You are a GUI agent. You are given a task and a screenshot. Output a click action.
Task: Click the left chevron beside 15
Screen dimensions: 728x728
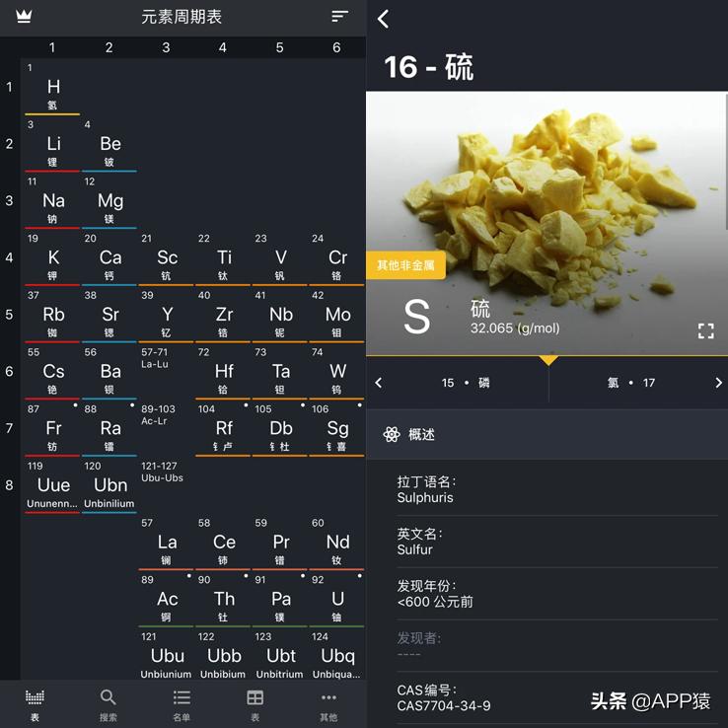coord(379,383)
